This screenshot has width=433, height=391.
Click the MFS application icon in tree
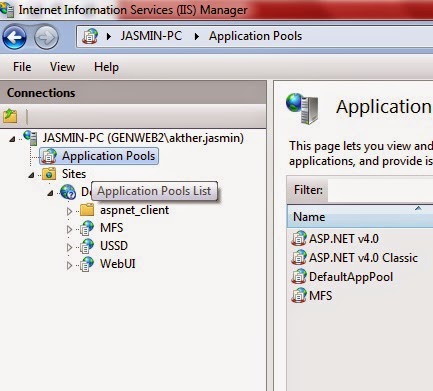tap(87, 228)
